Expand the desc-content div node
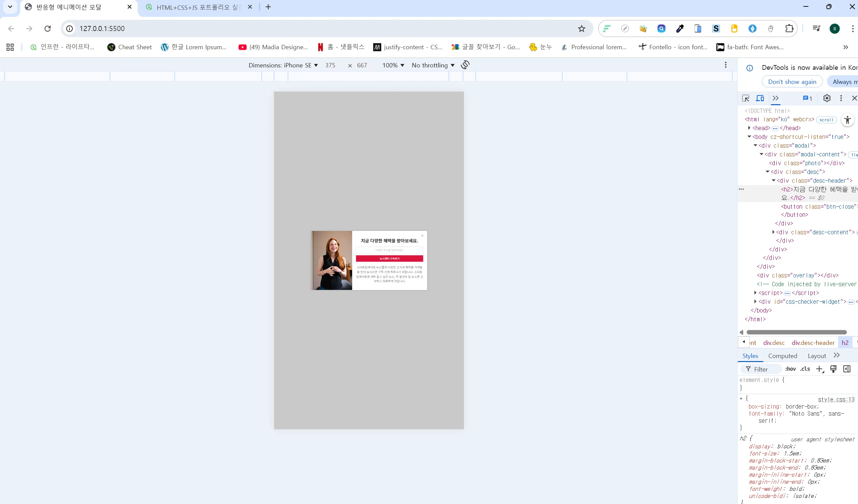This screenshot has height=504, width=858. tap(773, 232)
